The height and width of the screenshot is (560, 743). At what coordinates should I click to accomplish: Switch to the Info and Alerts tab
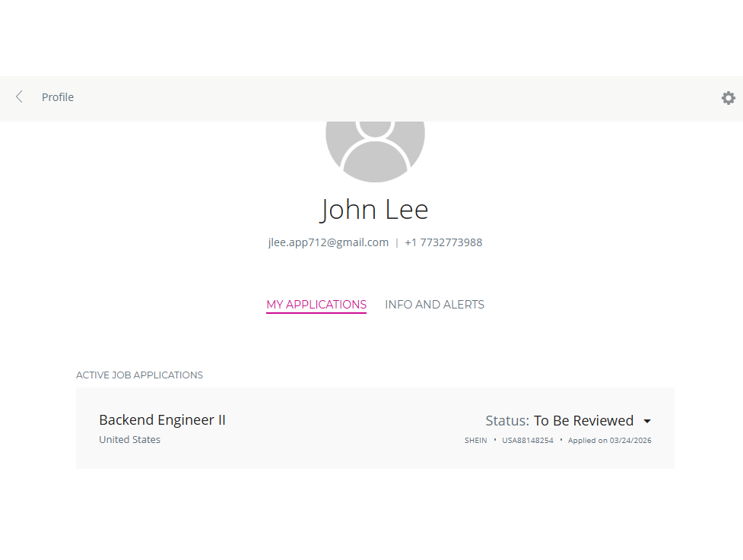[434, 305]
